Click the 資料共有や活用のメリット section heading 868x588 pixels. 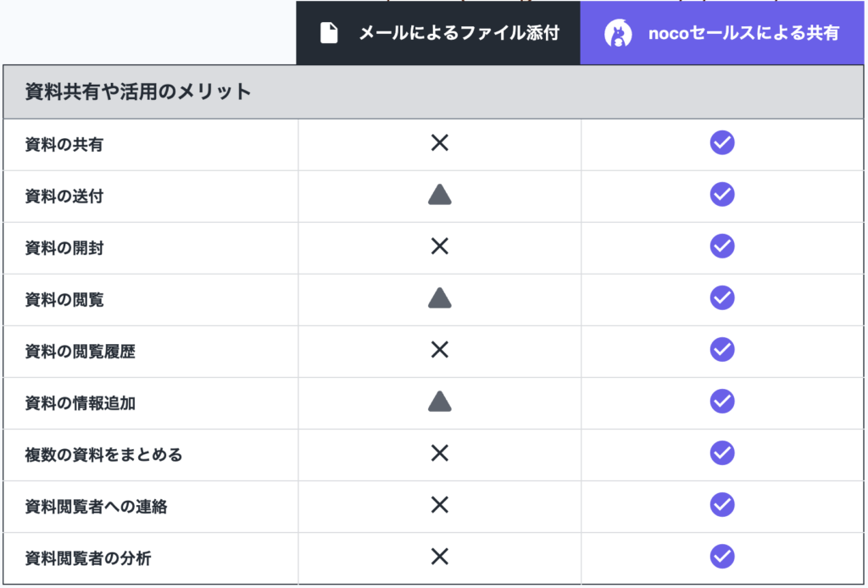138,92
